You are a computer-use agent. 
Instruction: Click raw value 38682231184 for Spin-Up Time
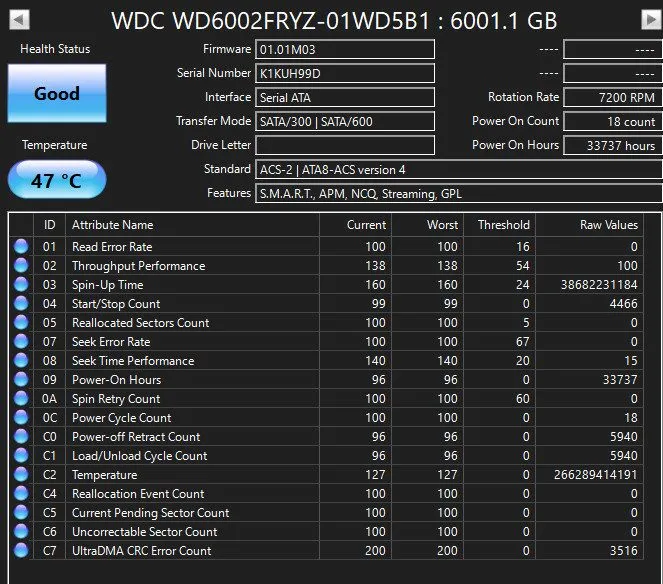point(599,285)
